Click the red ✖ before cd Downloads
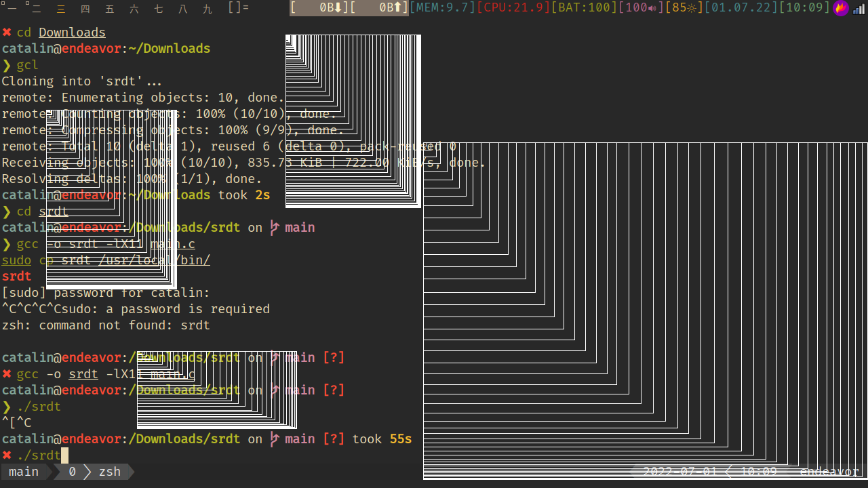This screenshot has height=488, width=868. (x=7, y=33)
